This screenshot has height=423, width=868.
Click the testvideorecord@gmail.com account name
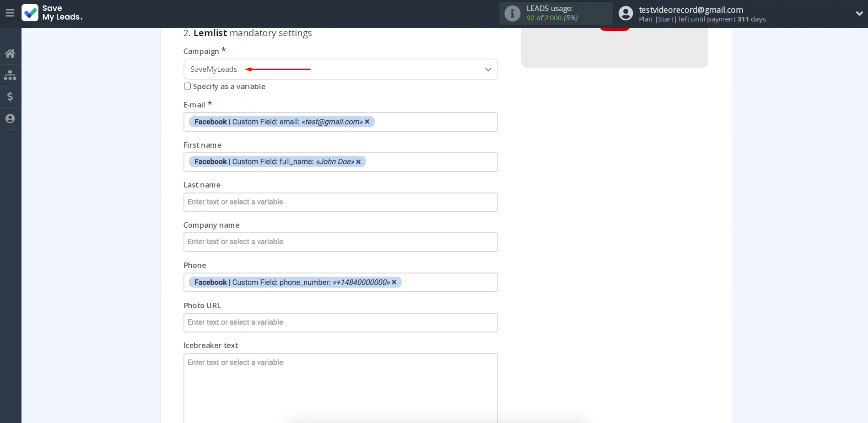[x=691, y=10]
